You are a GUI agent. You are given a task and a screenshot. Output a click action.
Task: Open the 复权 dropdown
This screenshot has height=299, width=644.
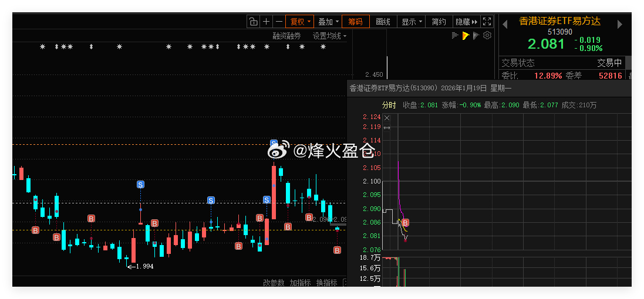tap(300, 22)
